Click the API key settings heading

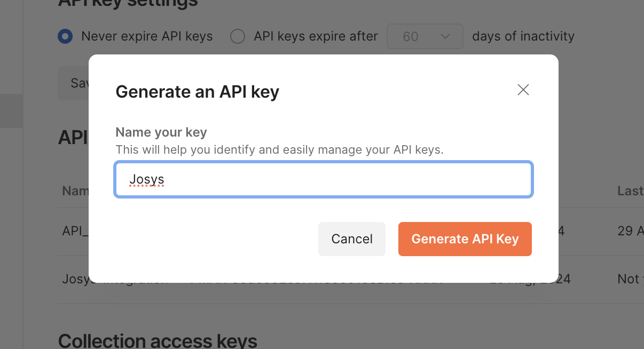(x=128, y=3)
